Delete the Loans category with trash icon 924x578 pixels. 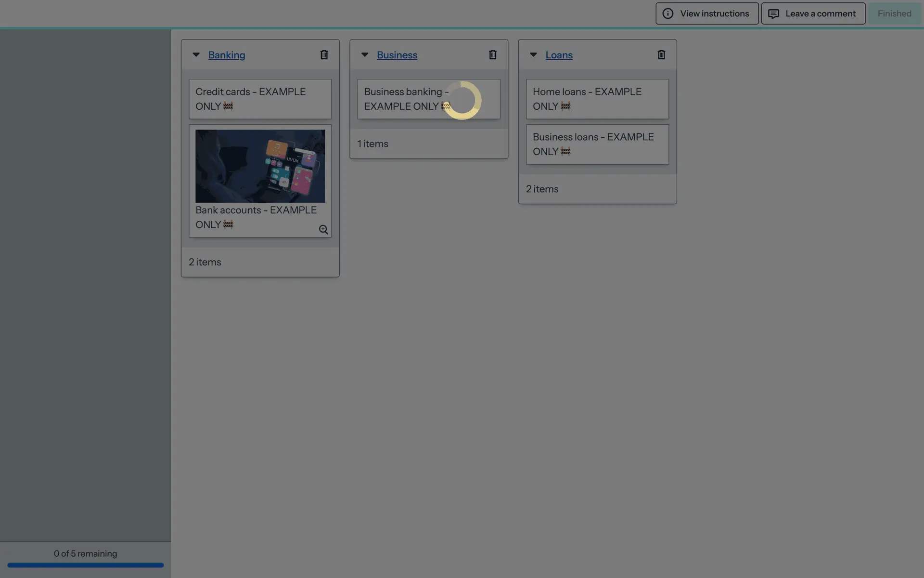(x=661, y=55)
